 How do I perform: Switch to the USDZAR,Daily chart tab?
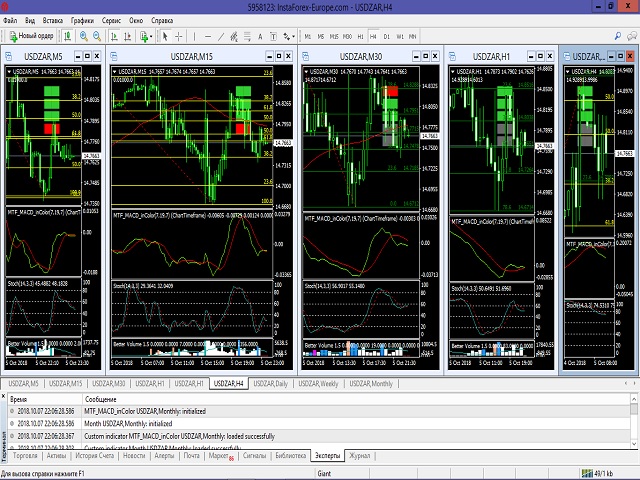tap(270, 383)
